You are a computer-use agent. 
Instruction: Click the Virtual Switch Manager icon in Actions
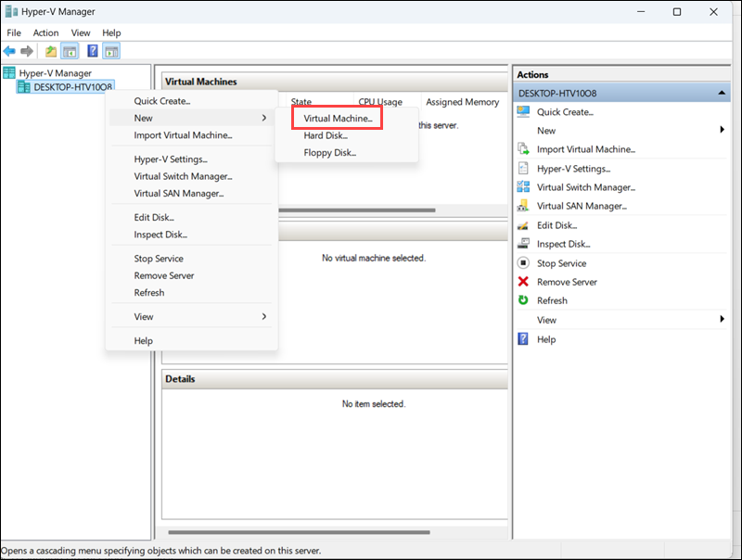(523, 187)
